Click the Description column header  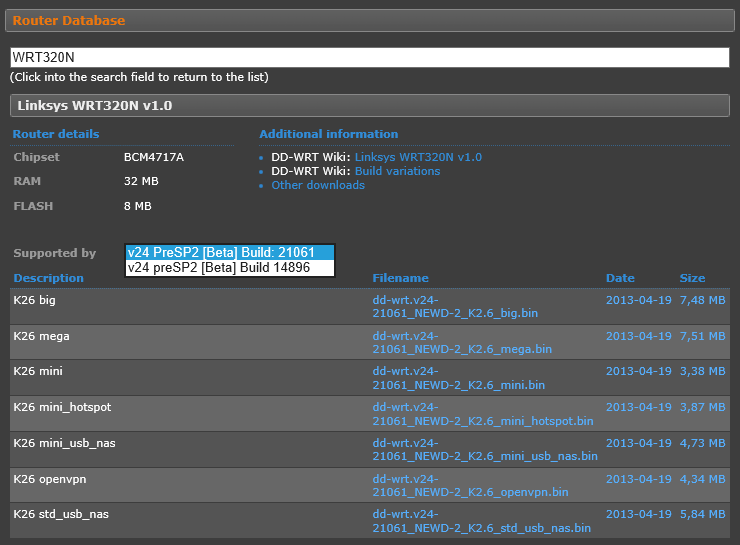[x=49, y=278]
